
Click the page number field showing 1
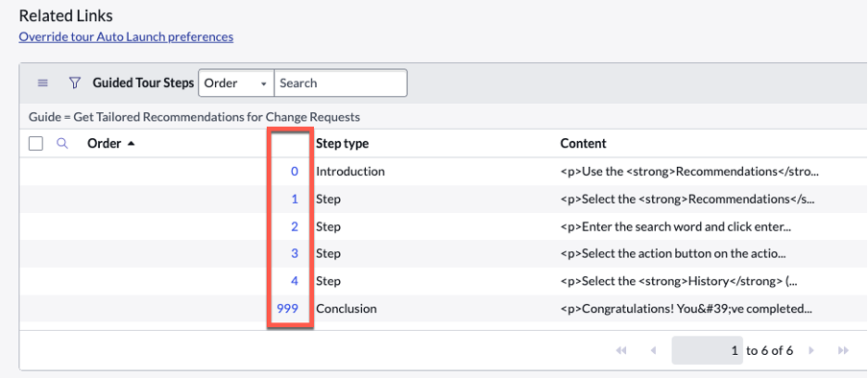pyautogui.click(x=708, y=350)
